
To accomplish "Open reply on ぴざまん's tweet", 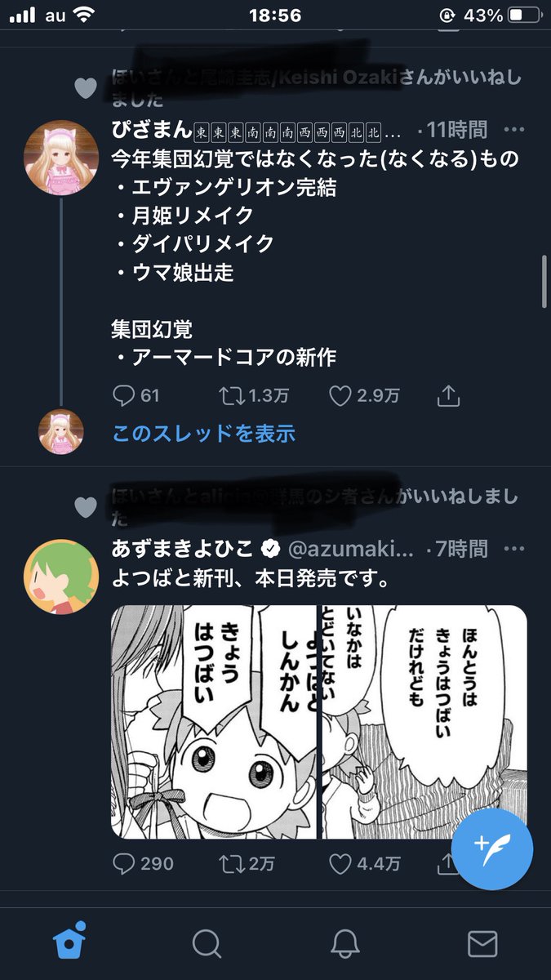I will (x=136, y=396).
